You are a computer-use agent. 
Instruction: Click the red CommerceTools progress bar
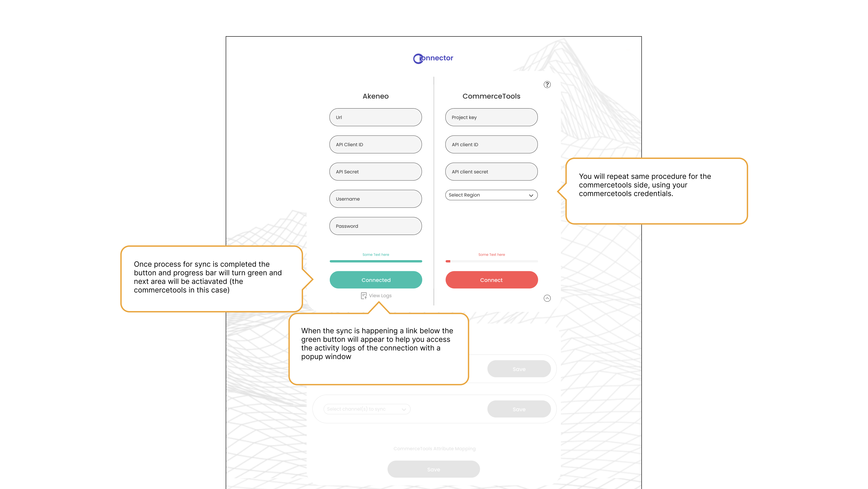tap(492, 261)
